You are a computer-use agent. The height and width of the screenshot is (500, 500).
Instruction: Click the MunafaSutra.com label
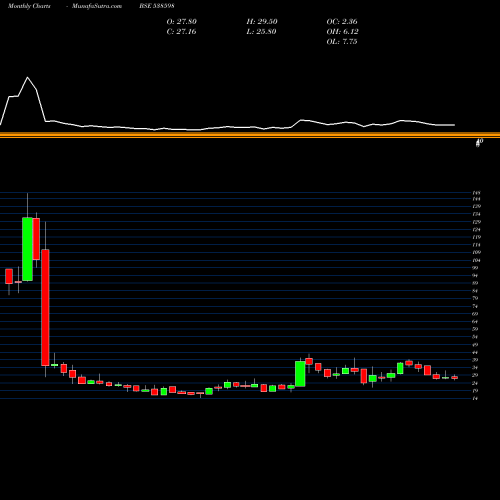click(x=97, y=6)
